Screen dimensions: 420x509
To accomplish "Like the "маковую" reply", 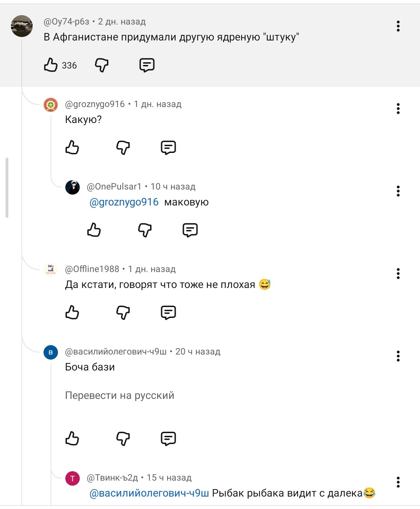I will point(94,230).
